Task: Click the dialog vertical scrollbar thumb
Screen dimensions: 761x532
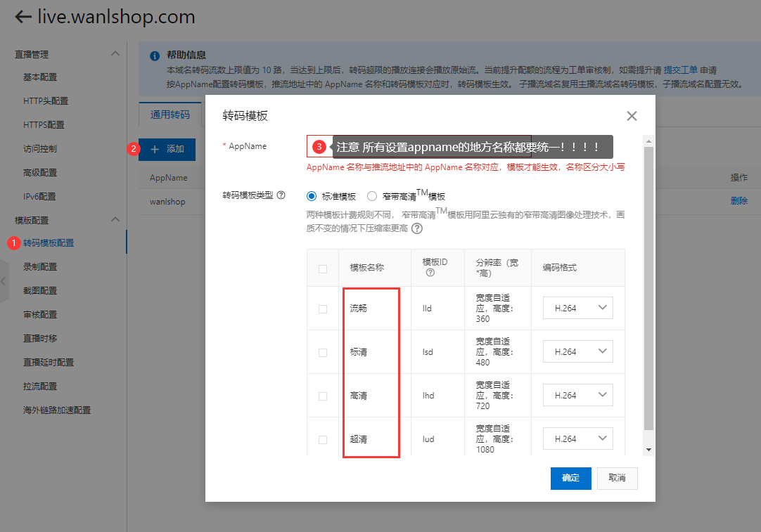Action: [649, 288]
